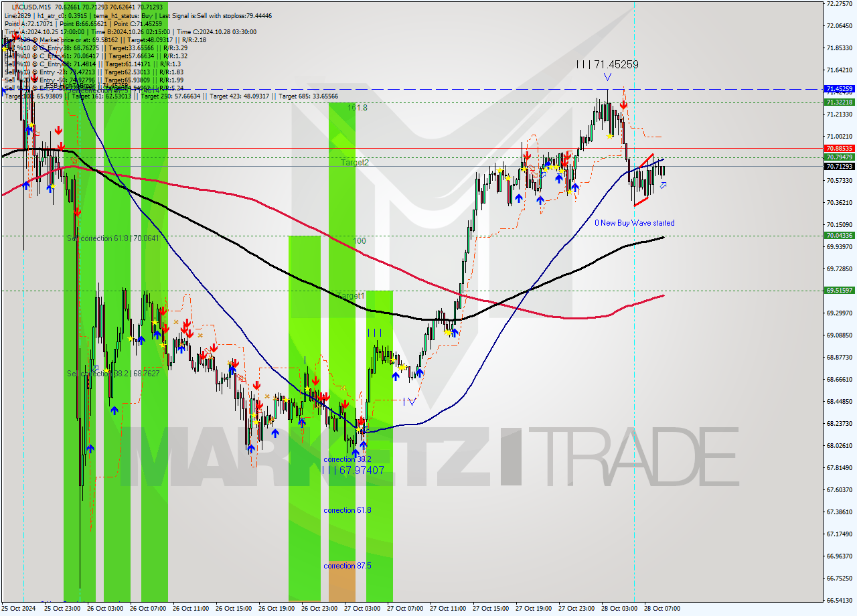The image size is (857, 616).
Task: Click the green 71.32218 price tag
Action: [839, 102]
